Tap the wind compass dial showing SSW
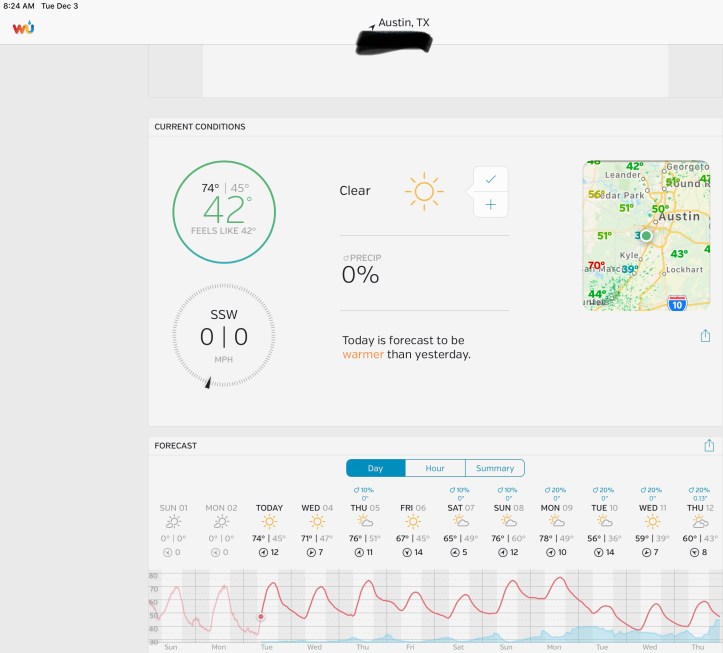 point(223,336)
